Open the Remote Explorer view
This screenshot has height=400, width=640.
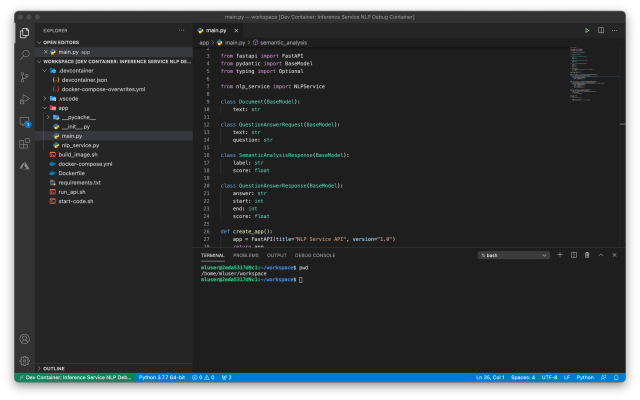[24, 122]
